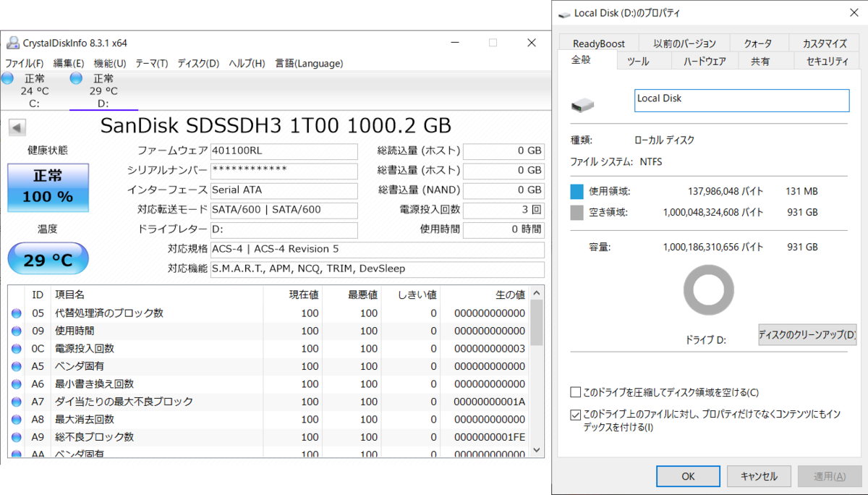Click status orb for attribute A6
Screen dimensions: 868x495
[16, 384]
